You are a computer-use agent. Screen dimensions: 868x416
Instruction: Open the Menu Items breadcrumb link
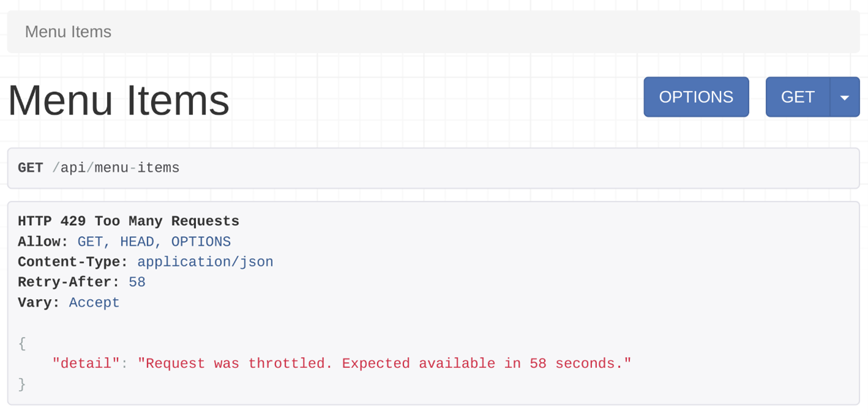tap(68, 32)
